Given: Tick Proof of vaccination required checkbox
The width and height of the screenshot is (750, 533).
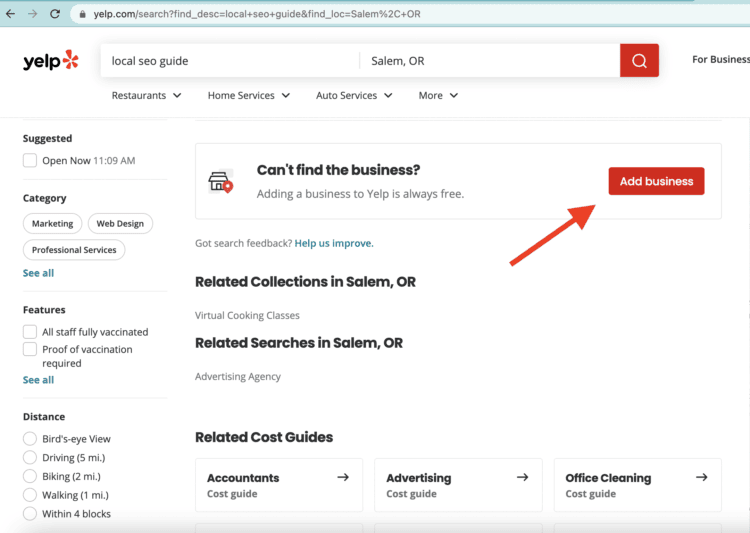Looking at the screenshot, I should pyautogui.click(x=30, y=350).
